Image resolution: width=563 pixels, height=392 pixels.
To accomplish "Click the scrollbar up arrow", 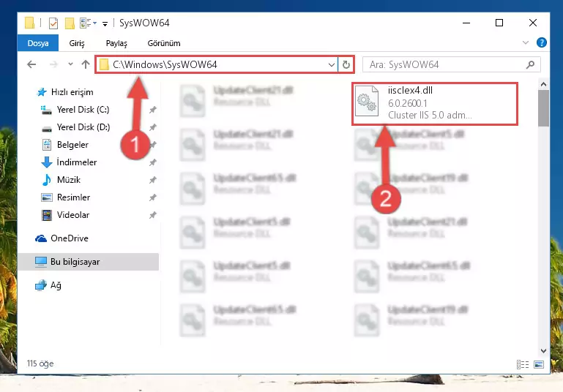I will pyautogui.click(x=544, y=84).
